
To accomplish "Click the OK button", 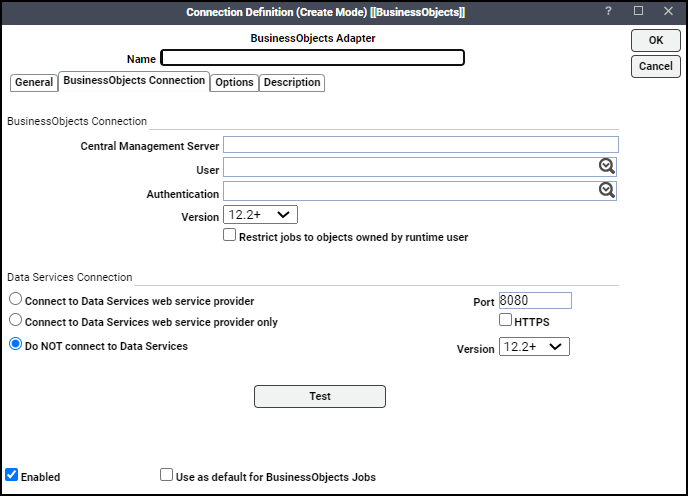I will 656,40.
